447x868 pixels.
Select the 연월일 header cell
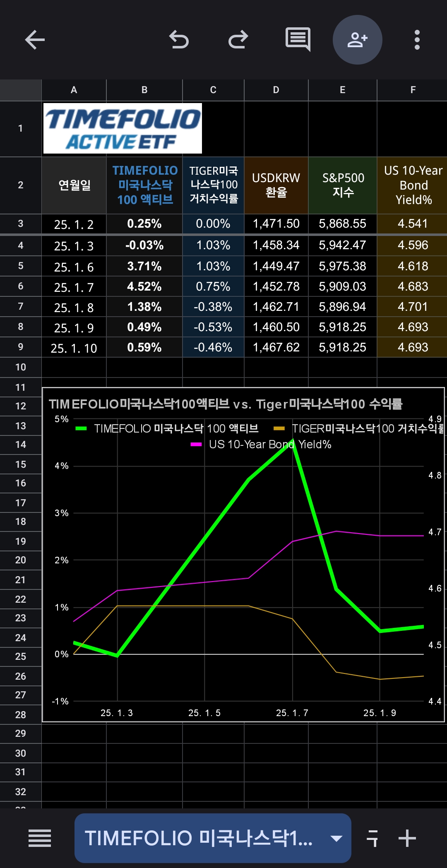74,185
